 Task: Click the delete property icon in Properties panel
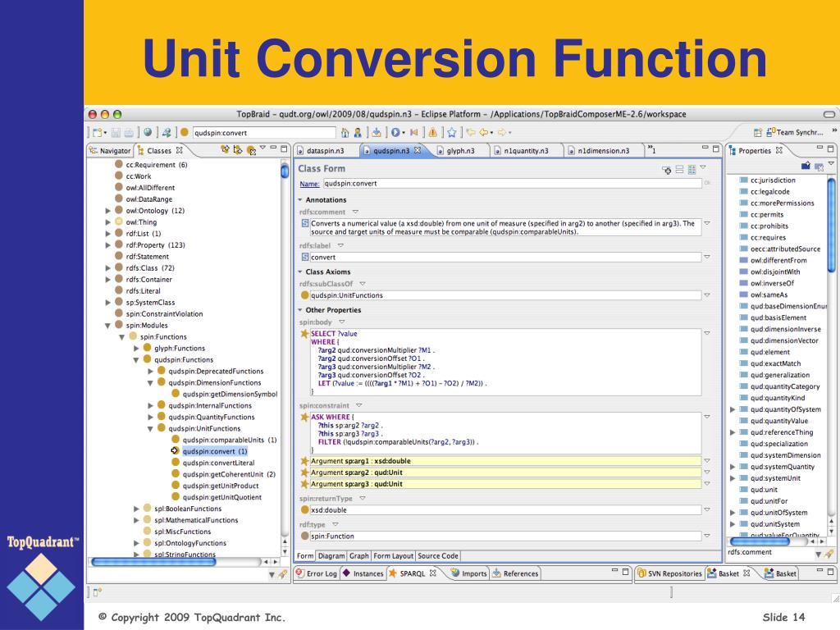(x=819, y=167)
